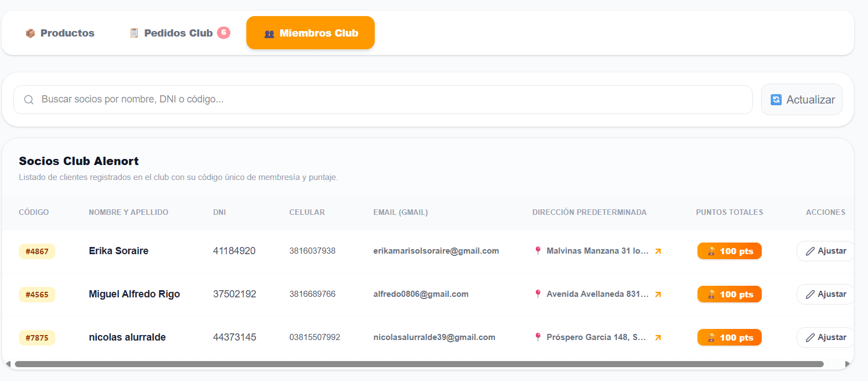
Task: Click pencil icon in Erika Soraire's Ajustar button
Action: click(810, 251)
